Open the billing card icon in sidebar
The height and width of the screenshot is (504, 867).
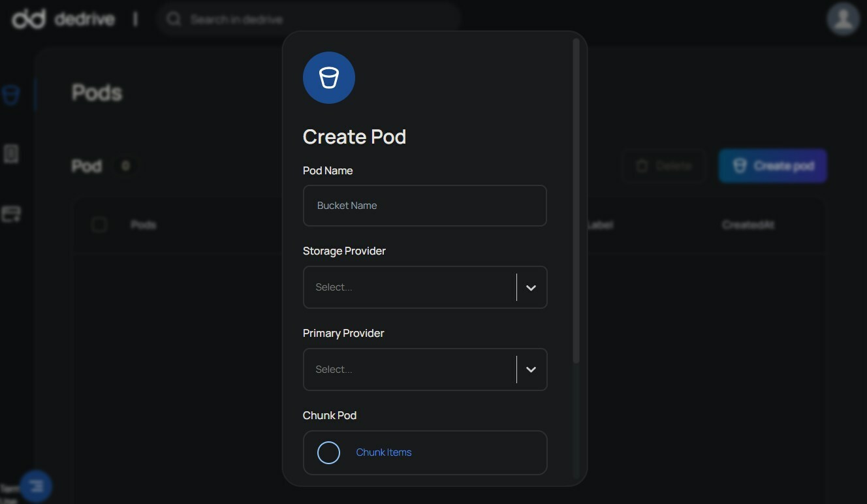click(x=11, y=214)
